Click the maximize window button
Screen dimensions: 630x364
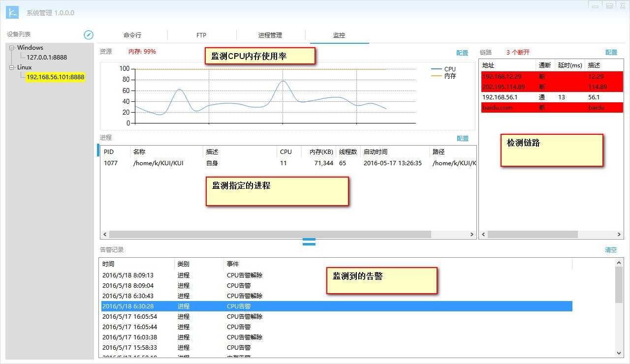point(609,5)
